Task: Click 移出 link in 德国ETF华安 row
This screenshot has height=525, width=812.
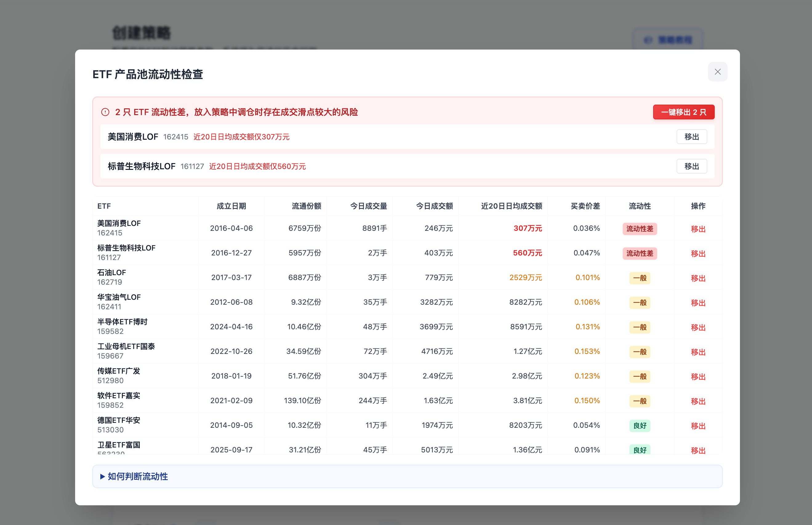Action: pos(698,426)
